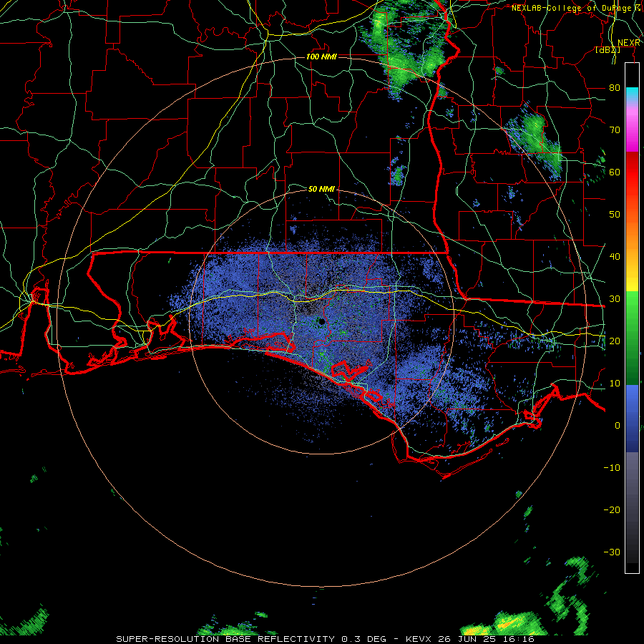Click the 20 value on the dBZ scale

[615, 341]
